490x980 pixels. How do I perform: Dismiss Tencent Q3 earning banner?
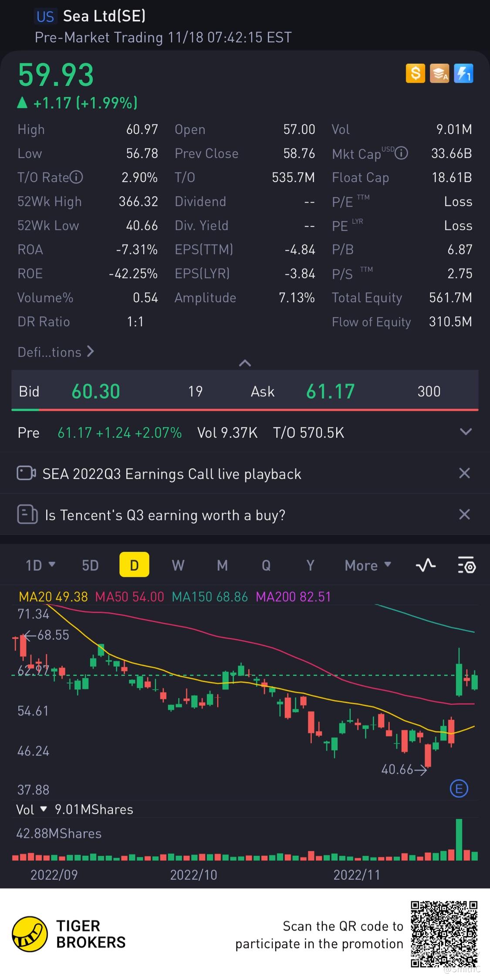[464, 514]
